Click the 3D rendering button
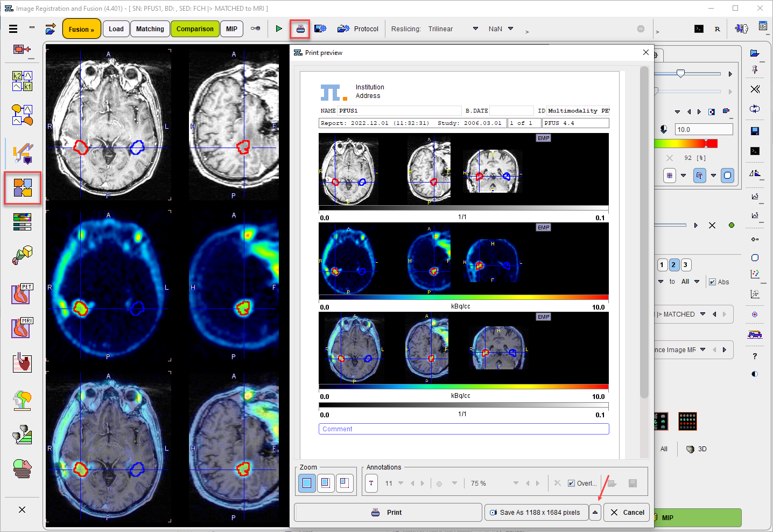773x532 pixels. tap(696, 449)
